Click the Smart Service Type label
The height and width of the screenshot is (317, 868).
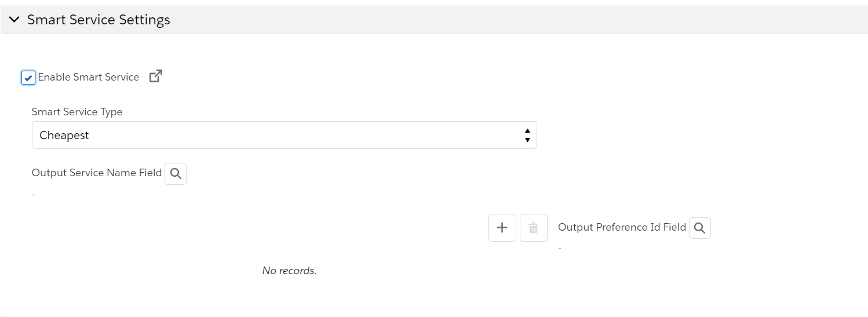point(77,112)
